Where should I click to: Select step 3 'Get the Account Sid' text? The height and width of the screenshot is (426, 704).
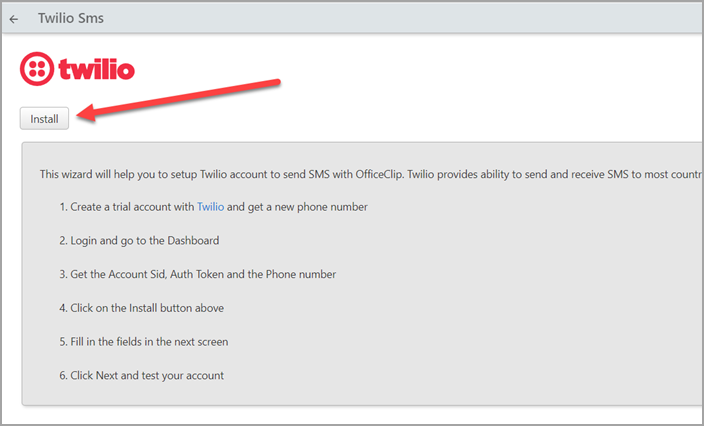tap(203, 274)
